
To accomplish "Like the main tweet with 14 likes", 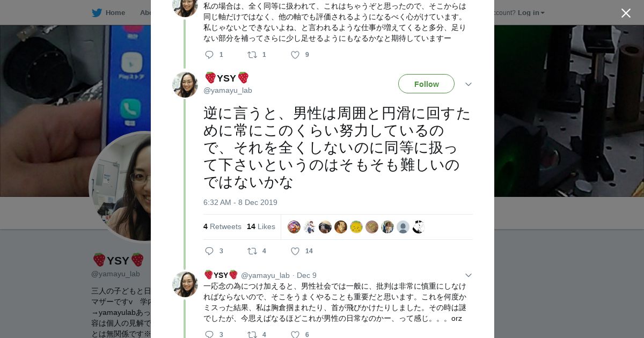I will pyautogui.click(x=295, y=251).
